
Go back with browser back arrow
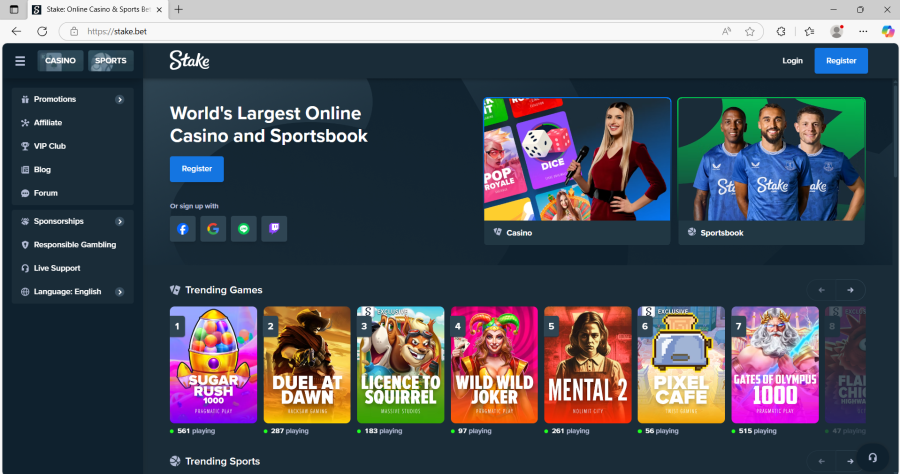tap(16, 32)
